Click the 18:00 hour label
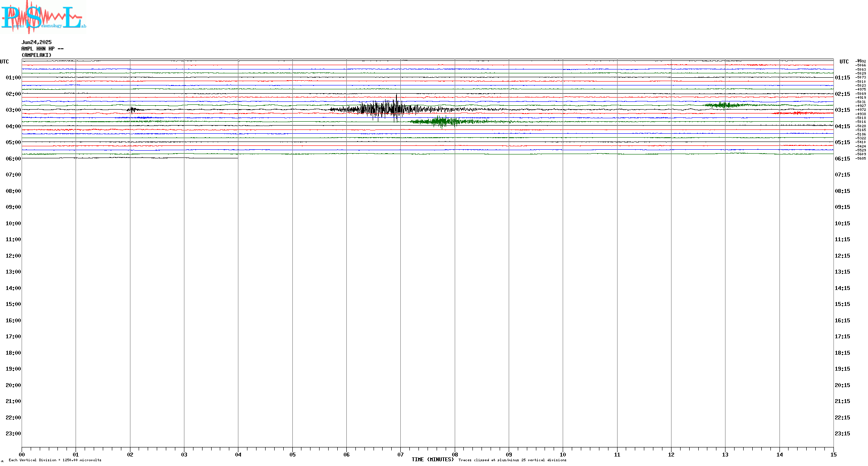The height and width of the screenshot is (466, 868). 13,353
